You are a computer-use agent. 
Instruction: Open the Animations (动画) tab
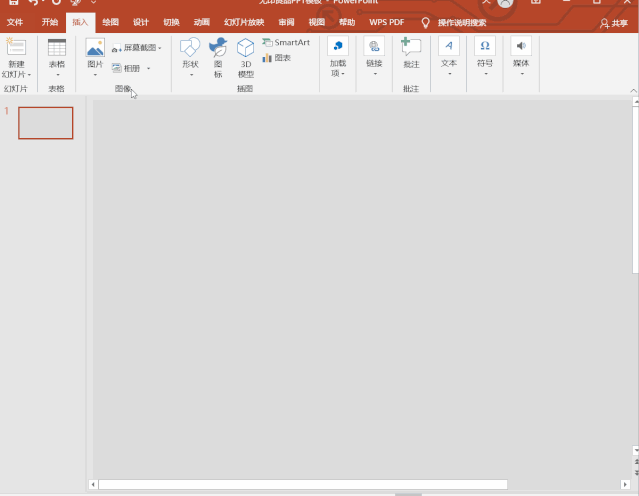tap(201, 22)
